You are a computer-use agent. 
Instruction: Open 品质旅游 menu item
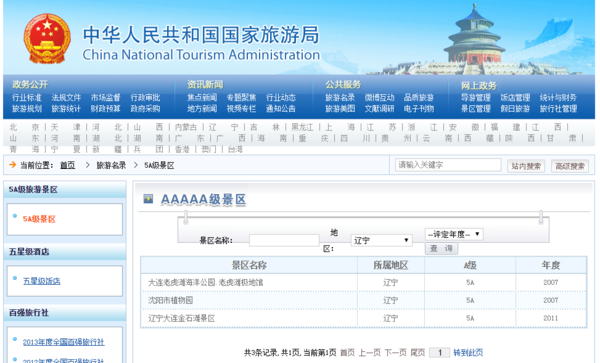pos(419,98)
